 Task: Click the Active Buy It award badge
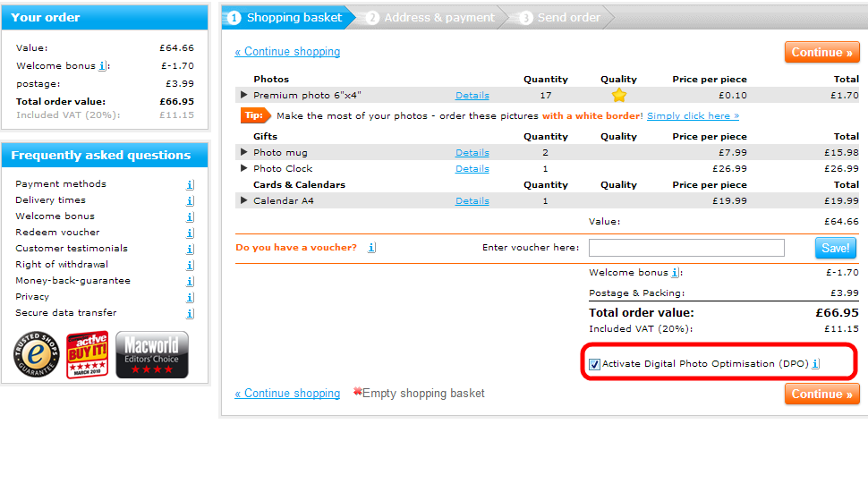click(x=88, y=354)
